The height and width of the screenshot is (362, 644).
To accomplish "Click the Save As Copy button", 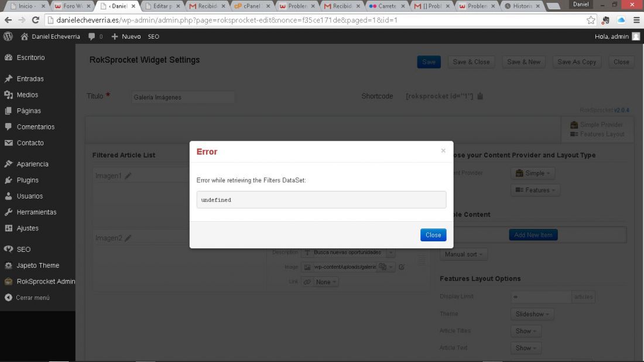I will click(x=577, y=62).
